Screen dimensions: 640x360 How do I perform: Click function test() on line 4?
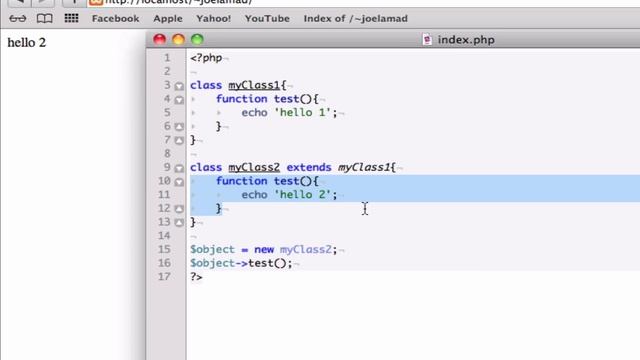pos(267,99)
